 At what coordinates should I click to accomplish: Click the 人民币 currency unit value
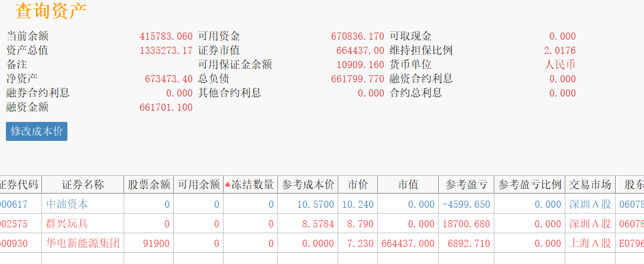click(559, 65)
